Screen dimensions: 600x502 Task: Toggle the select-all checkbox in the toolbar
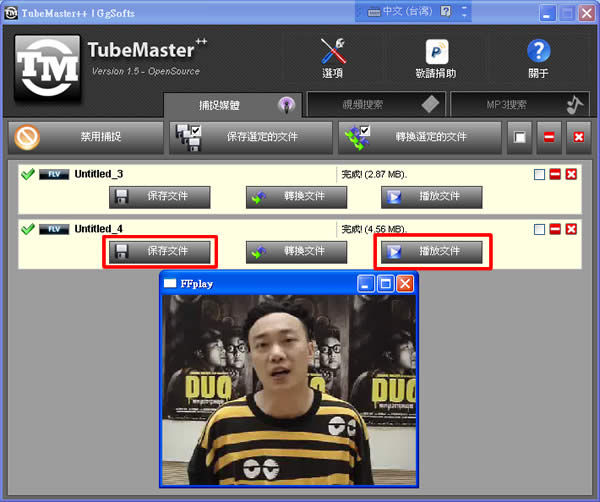coord(519,137)
